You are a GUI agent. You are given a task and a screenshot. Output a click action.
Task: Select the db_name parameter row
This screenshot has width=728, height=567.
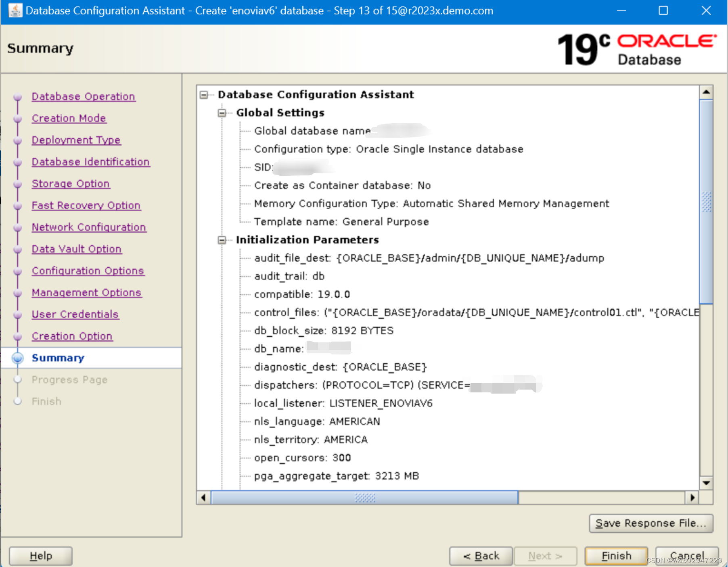pos(303,349)
